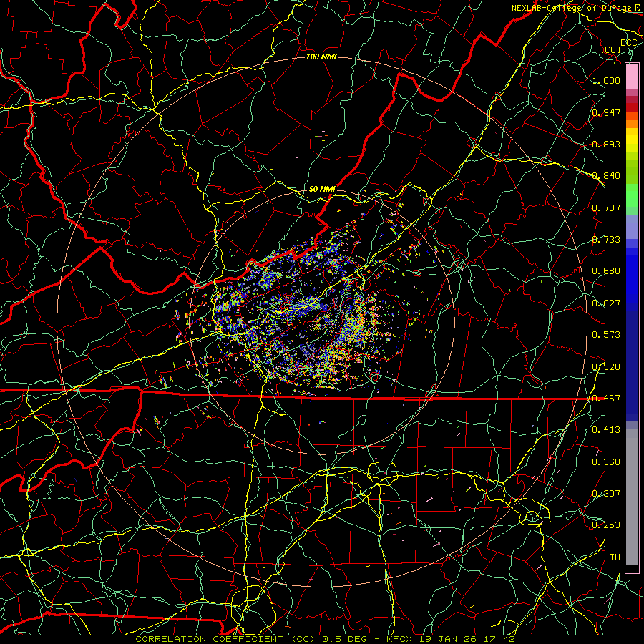Screen dimensions: 644x644
Task: Select the 0.947 legend value
Action: [x=606, y=112]
